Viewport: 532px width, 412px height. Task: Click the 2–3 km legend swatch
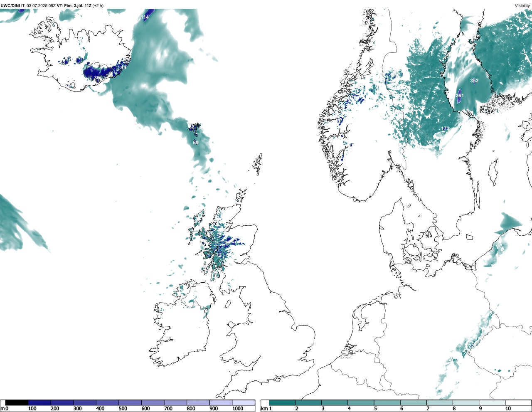tap(308, 402)
